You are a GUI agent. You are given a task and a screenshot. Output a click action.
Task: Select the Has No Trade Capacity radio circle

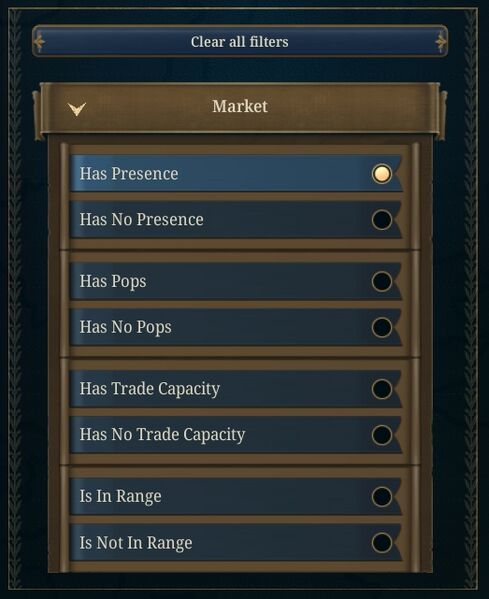point(382,435)
